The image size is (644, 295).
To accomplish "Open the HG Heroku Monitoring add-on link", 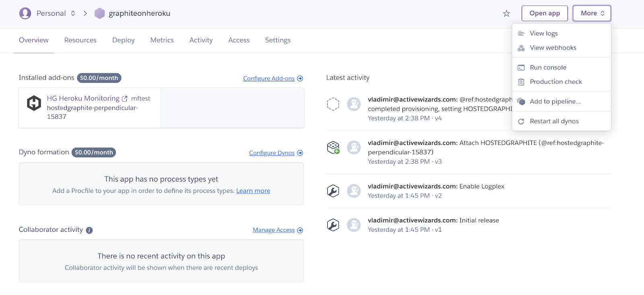I will [83, 99].
